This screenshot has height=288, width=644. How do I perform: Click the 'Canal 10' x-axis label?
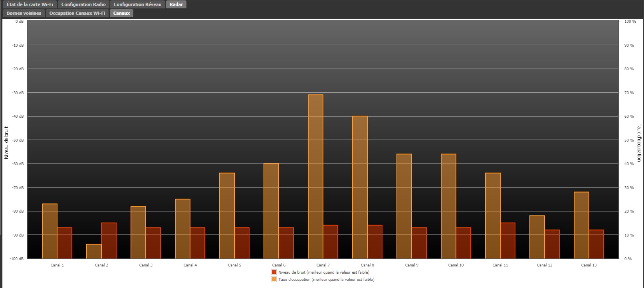pos(456,265)
